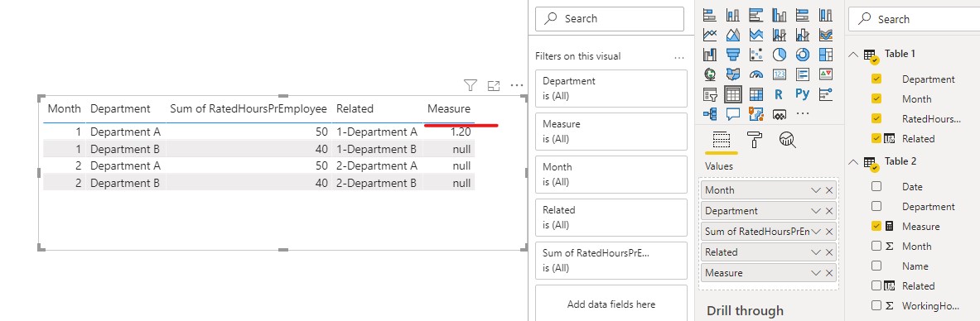Uncheck Related under Table 1

click(x=876, y=139)
